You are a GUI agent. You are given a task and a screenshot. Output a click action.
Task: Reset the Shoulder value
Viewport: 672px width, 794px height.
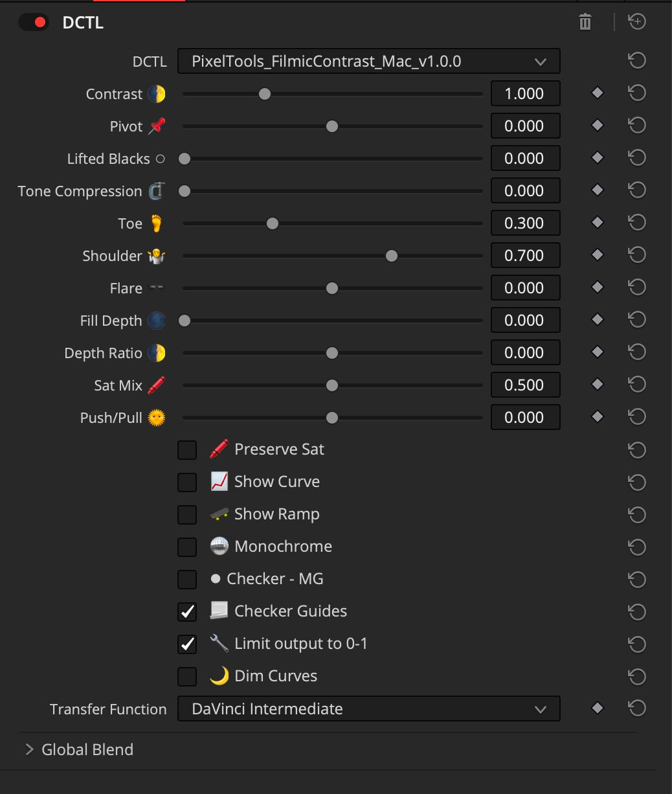(637, 255)
